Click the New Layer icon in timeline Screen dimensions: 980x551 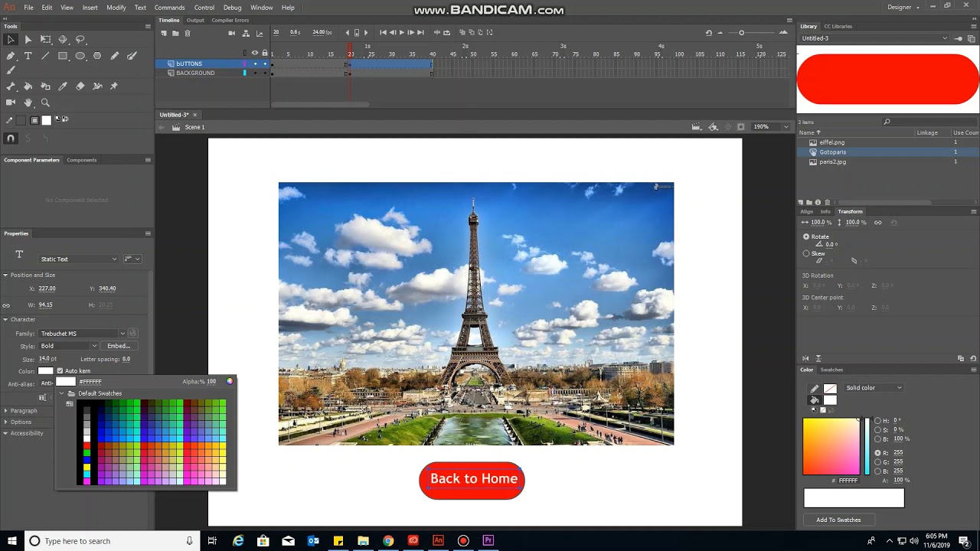(164, 33)
